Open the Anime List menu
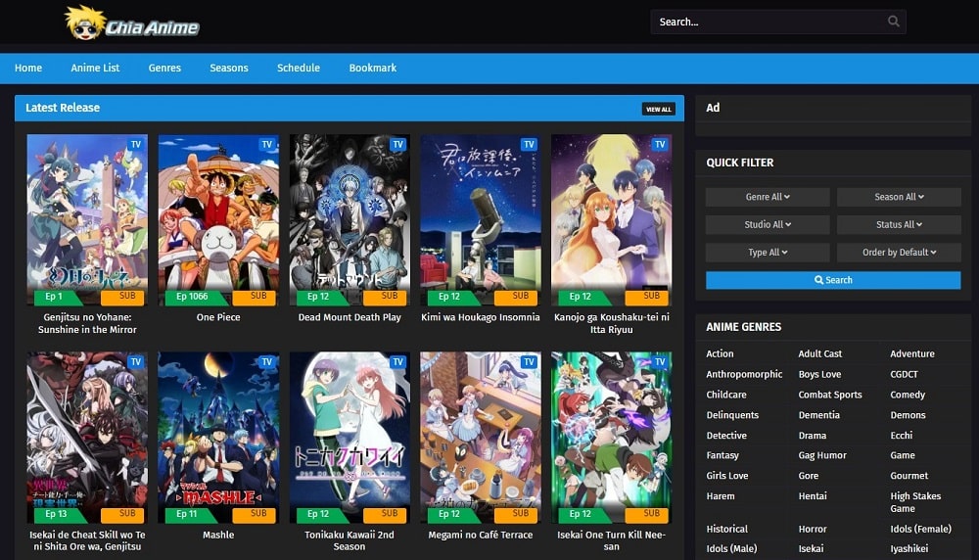The height and width of the screenshot is (560, 979). click(x=95, y=69)
